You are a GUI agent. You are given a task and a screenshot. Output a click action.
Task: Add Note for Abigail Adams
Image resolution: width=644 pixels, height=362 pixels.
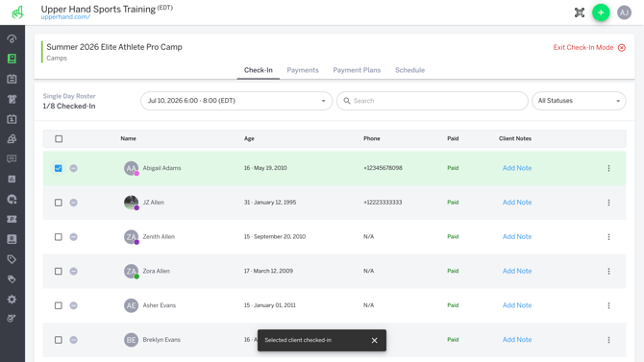517,168
